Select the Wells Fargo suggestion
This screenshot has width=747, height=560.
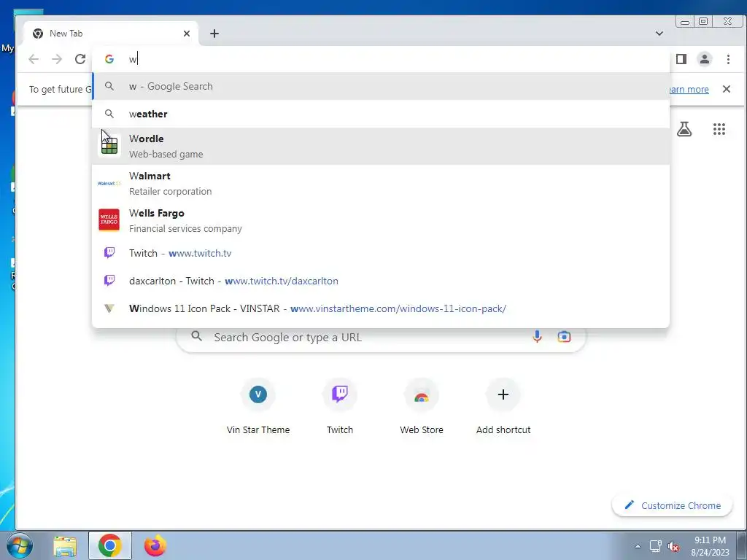pos(381,220)
